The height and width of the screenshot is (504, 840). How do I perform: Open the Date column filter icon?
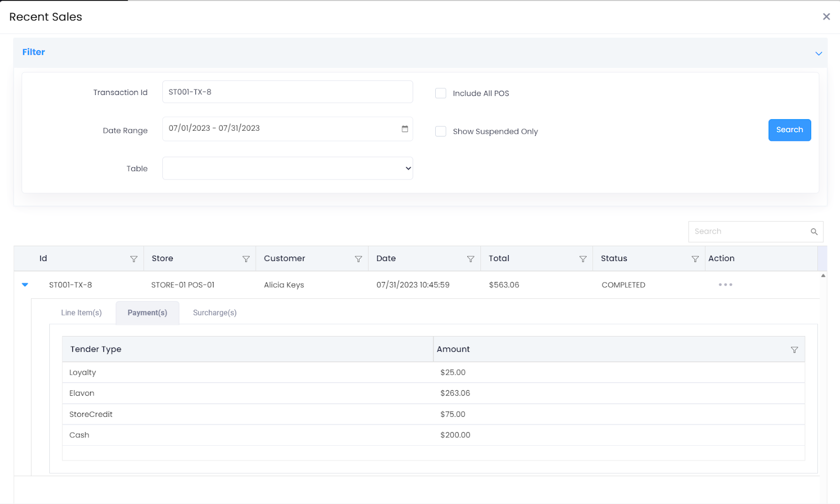tap(470, 259)
